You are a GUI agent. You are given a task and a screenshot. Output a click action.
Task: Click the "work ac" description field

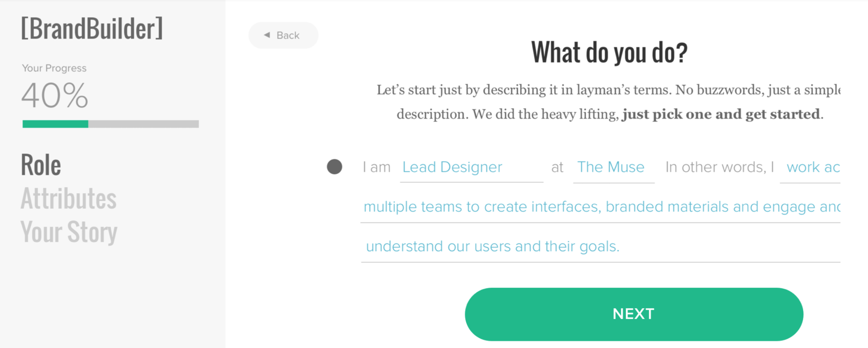pyautogui.click(x=812, y=167)
